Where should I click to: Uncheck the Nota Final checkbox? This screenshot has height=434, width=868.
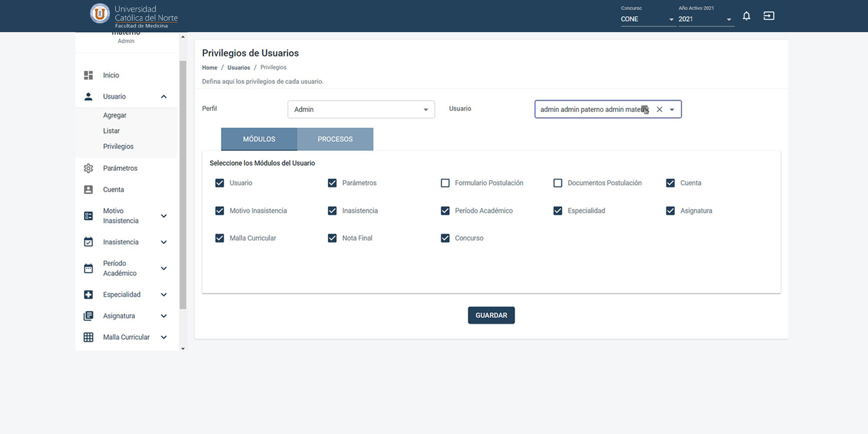[x=332, y=238]
